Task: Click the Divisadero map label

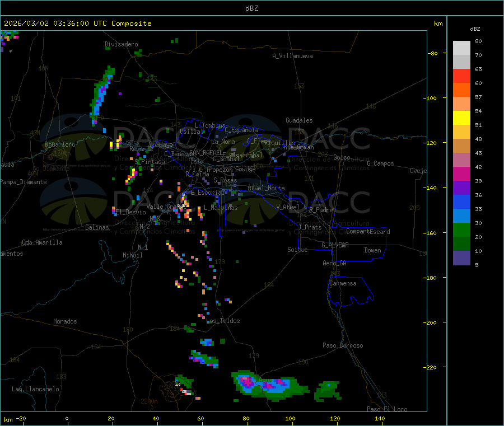Action: (121, 44)
